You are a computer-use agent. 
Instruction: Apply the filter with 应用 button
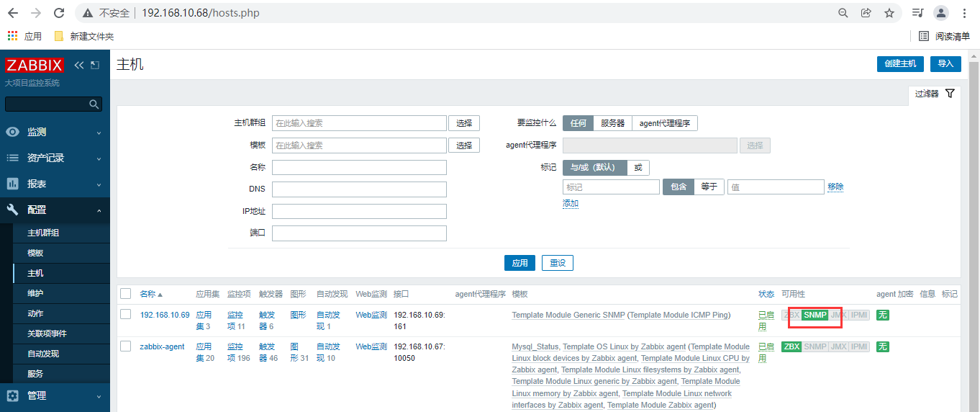click(520, 263)
